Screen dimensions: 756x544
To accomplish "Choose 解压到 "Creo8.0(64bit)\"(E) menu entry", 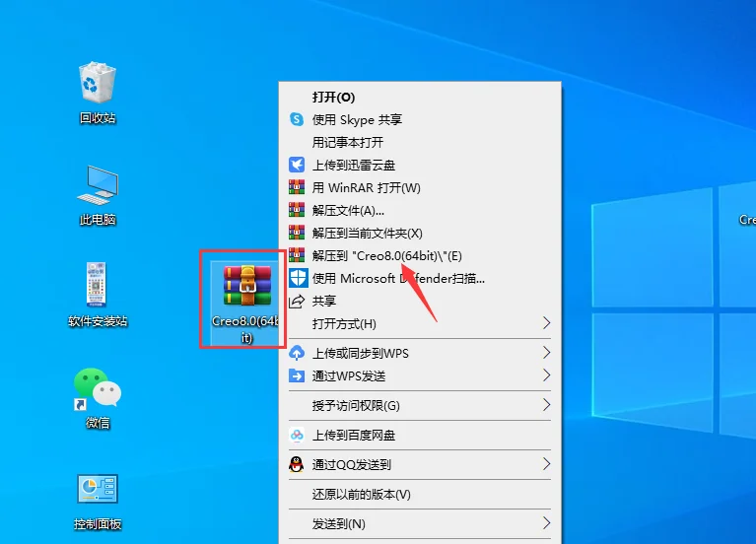I will pos(420,255).
